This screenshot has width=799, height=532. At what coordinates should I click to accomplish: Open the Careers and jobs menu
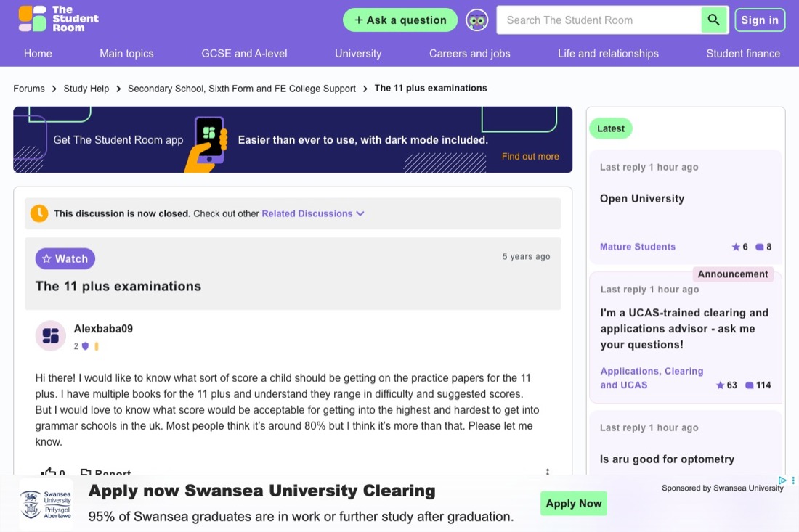(469, 54)
